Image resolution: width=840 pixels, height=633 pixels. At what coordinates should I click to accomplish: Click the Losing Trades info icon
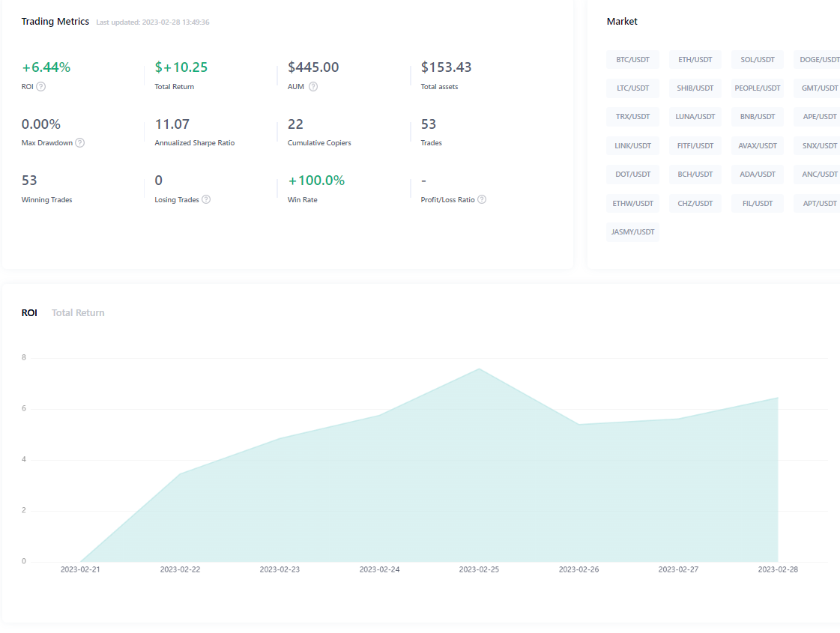206,200
